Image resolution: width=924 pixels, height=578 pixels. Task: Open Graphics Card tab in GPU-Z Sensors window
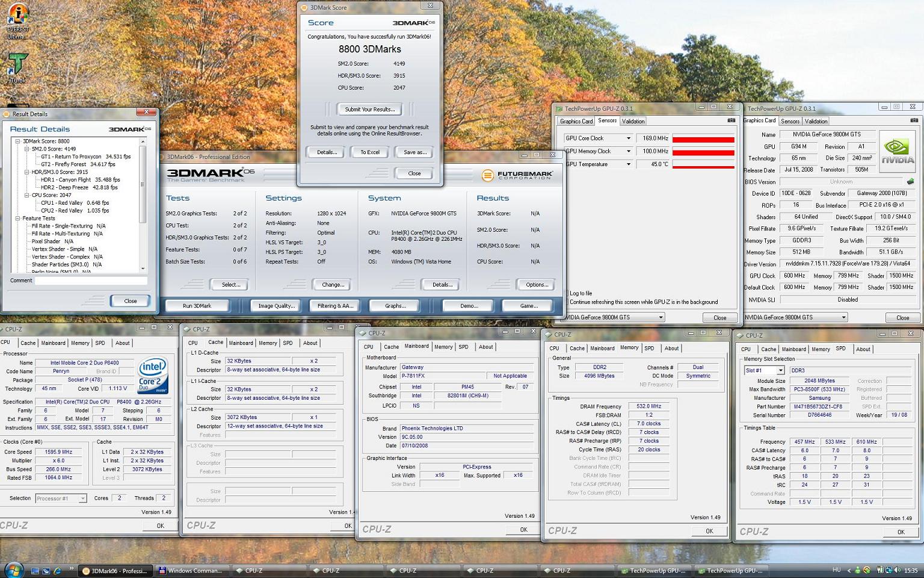point(576,121)
